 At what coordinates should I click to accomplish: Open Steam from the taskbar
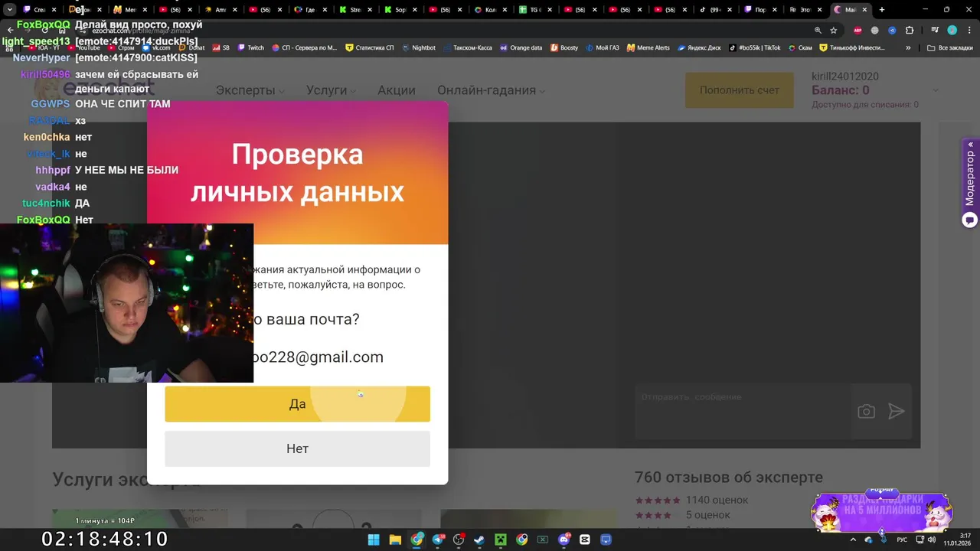479,540
